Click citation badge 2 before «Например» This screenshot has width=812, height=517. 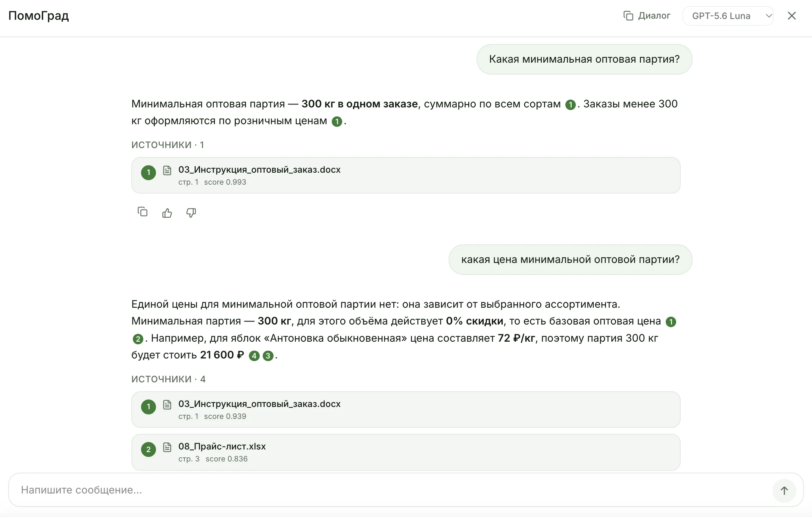(138, 339)
